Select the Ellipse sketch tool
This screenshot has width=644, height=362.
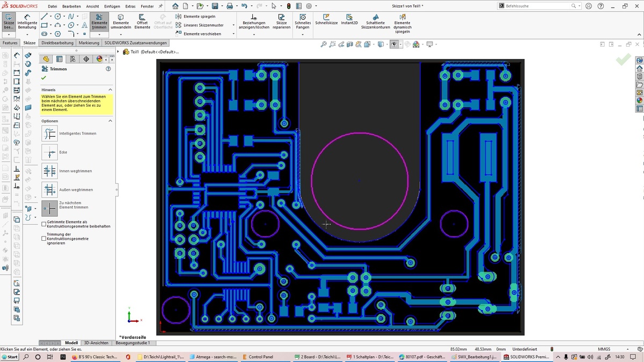coord(71,25)
